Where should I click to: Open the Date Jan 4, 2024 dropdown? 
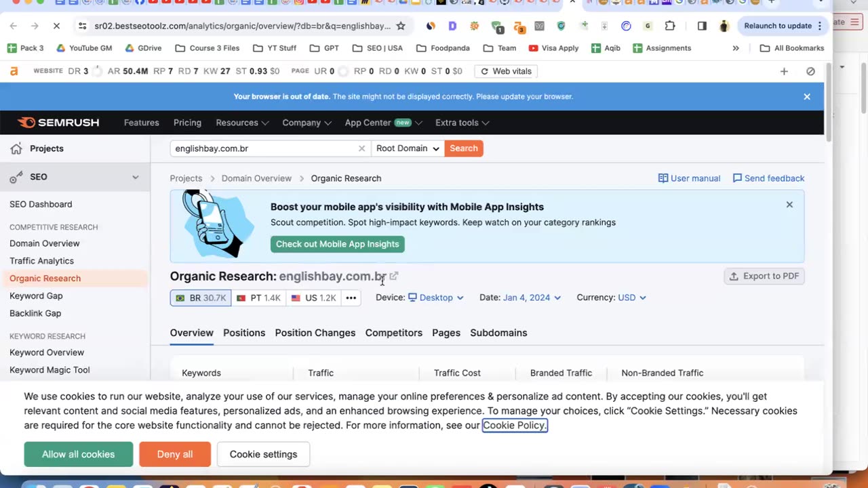coord(532,298)
